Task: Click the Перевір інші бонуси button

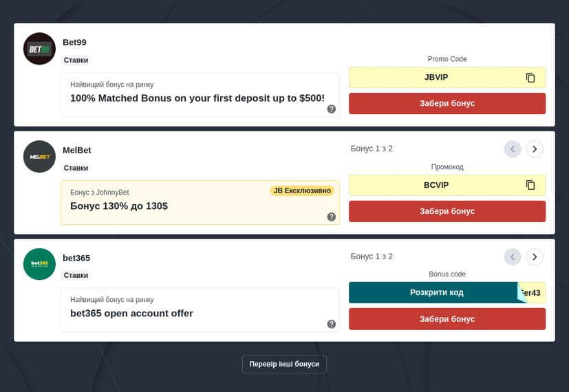Action: [284, 364]
